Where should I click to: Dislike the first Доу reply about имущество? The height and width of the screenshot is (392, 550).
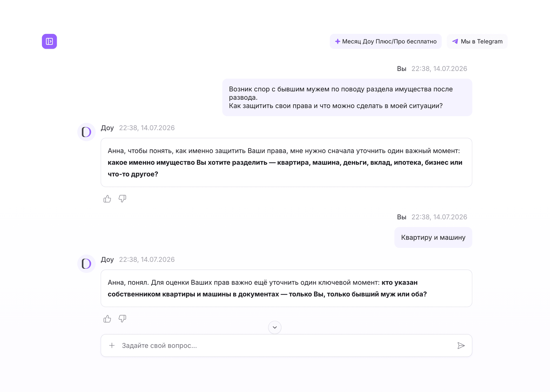(x=122, y=199)
